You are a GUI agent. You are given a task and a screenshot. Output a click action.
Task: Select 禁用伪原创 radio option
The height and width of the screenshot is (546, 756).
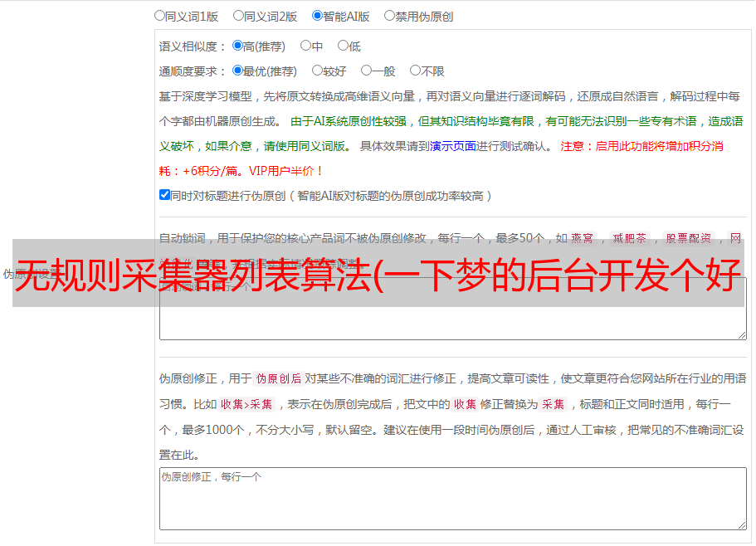click(x=389, y=16)
